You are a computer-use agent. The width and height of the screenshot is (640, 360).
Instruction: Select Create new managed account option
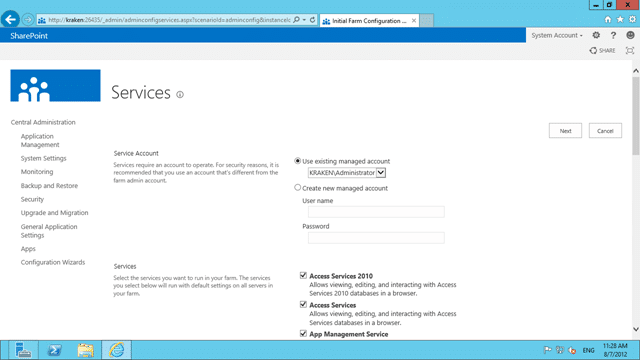pyautogui.click(x=298, y=187)
